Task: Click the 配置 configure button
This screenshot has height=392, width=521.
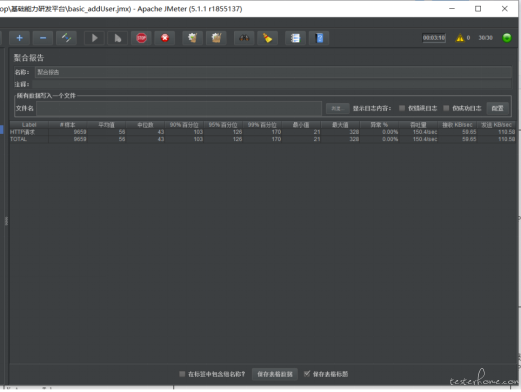Action: coord(497,108)
